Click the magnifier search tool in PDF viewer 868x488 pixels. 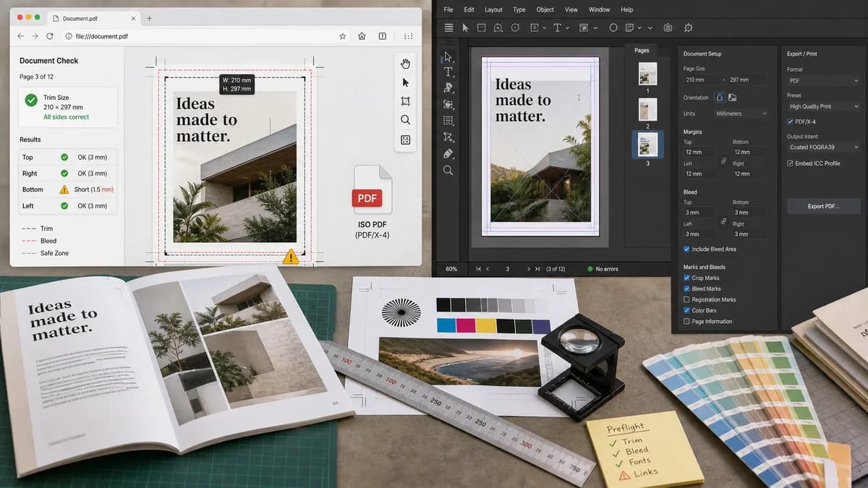[405, 120]
